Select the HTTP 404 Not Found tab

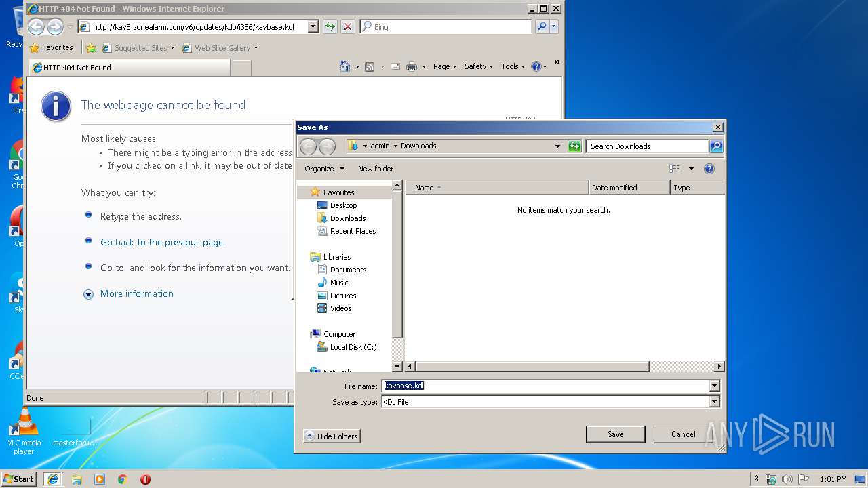pos(130,68)
